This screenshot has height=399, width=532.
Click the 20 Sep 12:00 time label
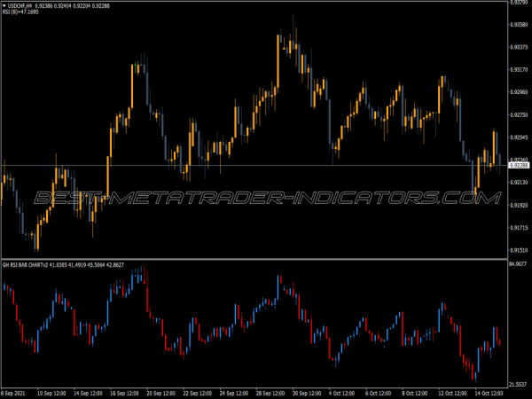tap(160, 393)
